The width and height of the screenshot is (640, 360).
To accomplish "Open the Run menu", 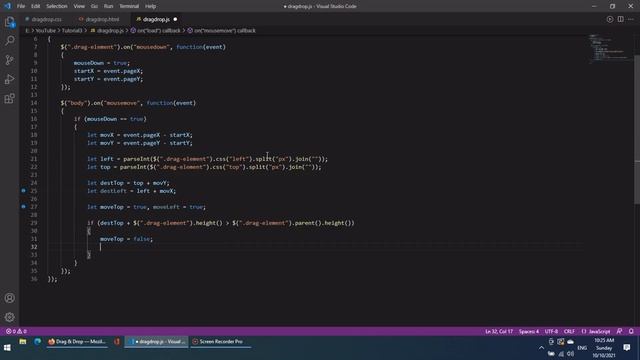I will coord(108,6).
